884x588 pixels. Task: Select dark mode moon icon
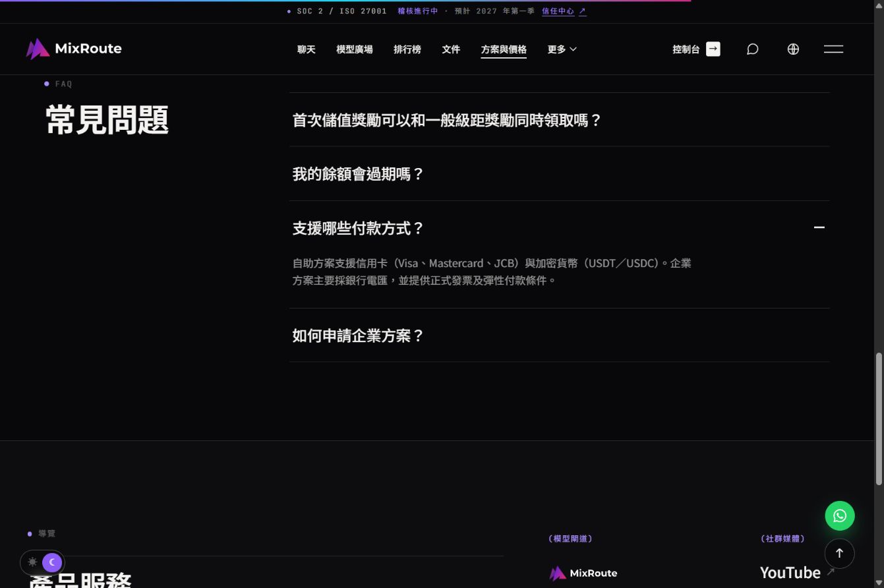pyautogui.click(x=52, y=562)
